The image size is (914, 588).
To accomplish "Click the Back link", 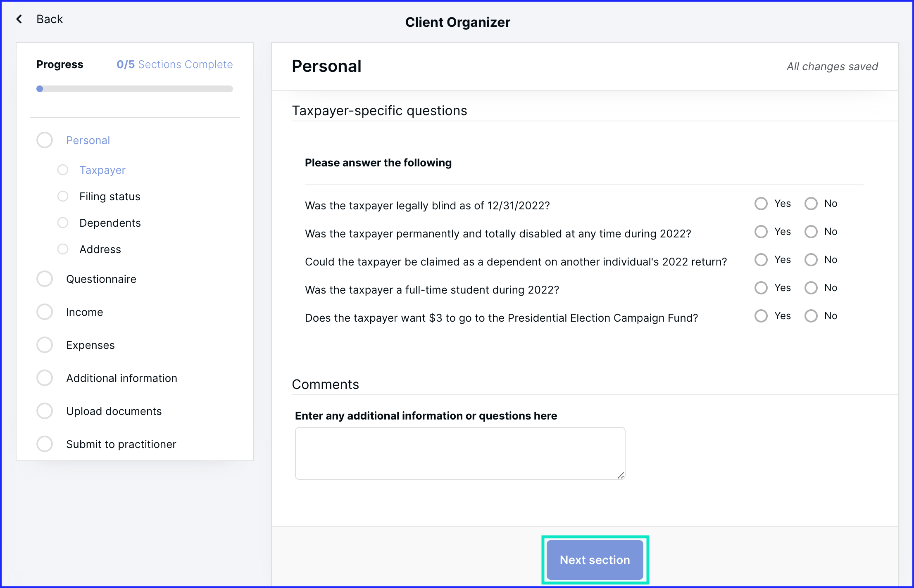I will click(x=50, y=19).
